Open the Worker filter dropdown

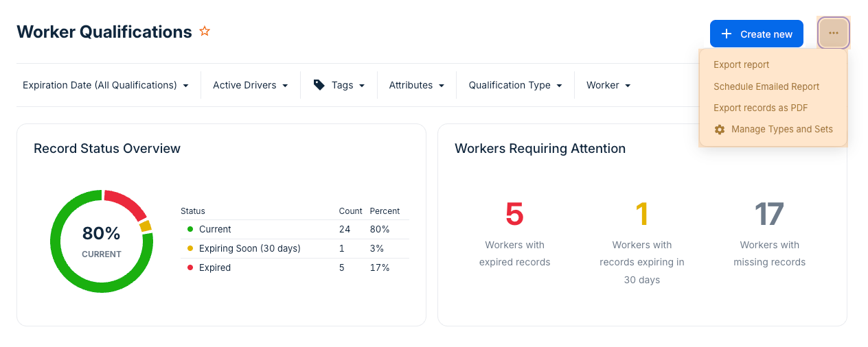point(608,85)
